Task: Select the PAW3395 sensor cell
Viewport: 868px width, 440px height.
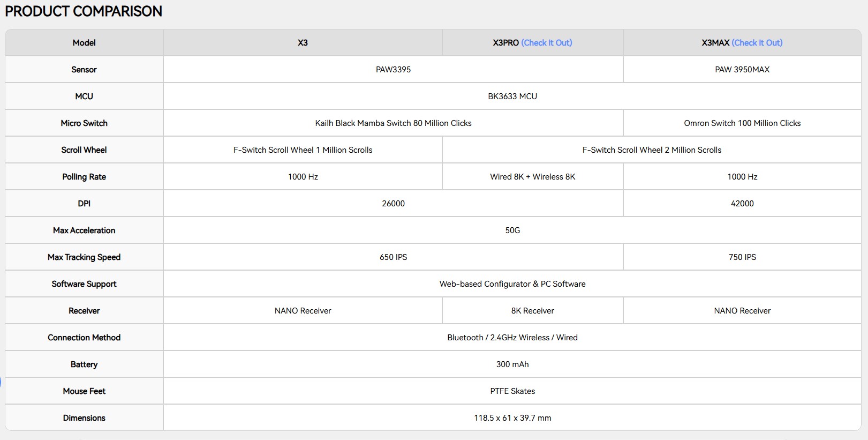Action: pos(393,70)
